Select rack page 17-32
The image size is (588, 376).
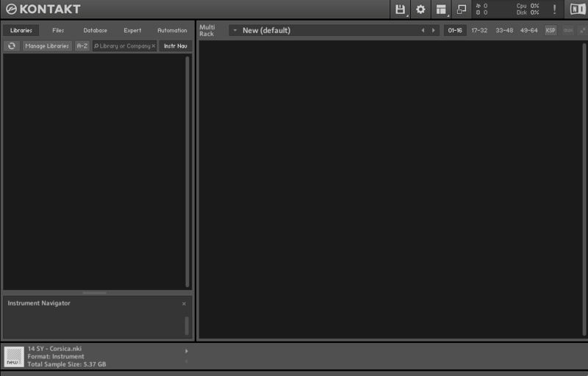pyautogui.click(x=479, y=30)
